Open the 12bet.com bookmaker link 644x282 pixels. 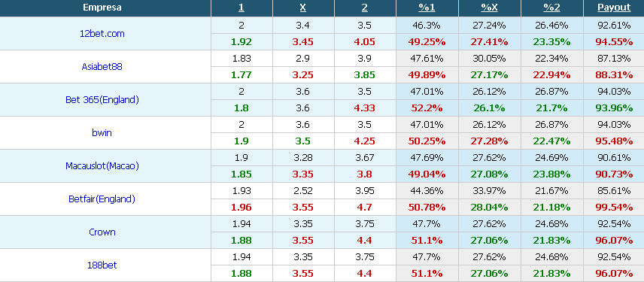pos(102,34)
